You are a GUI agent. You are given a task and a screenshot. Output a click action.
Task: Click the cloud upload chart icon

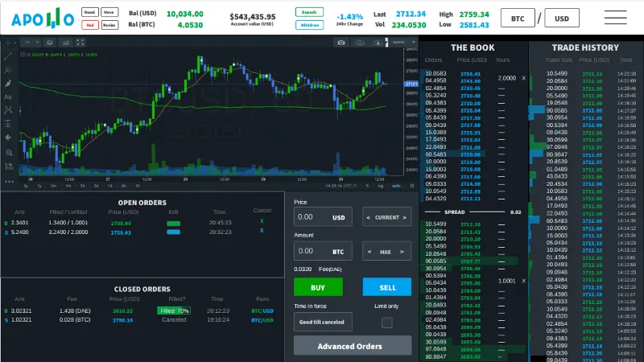[378, 43]
